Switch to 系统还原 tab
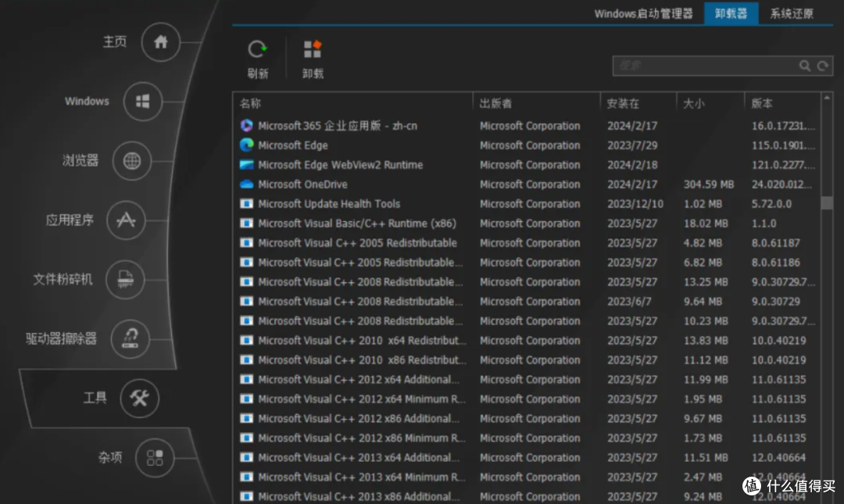 click(791, 13)
